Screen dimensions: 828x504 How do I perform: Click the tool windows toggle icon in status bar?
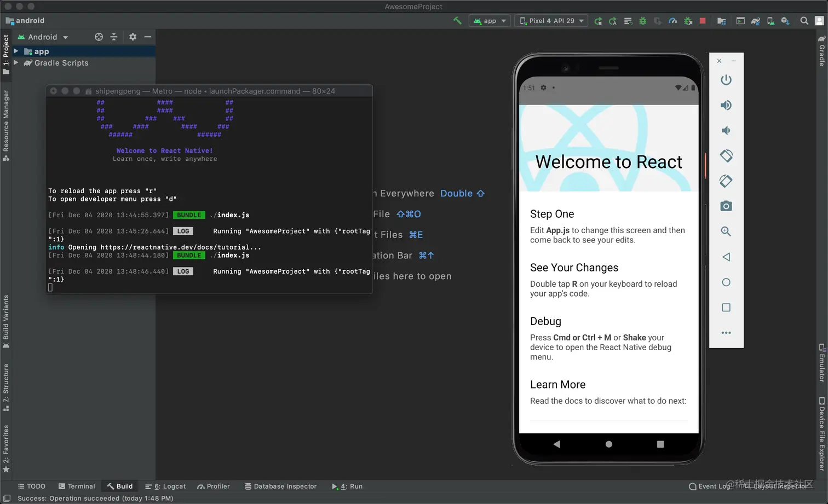point(7,498)
